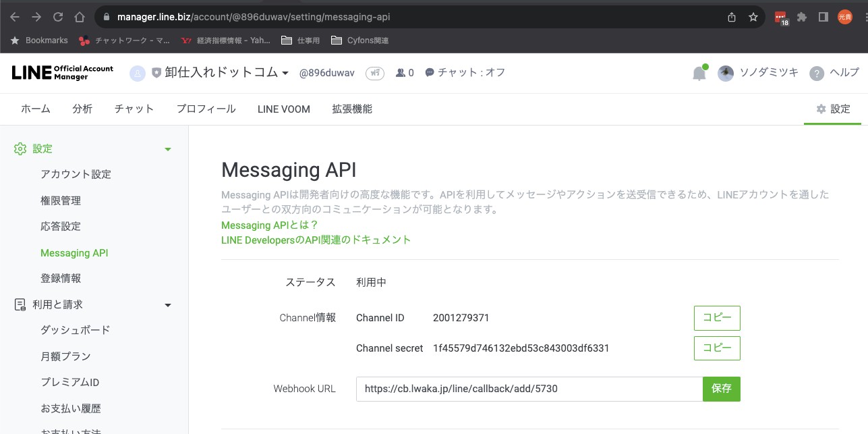Open the ホーム tab
This screenshot has height=434, width=868.
point(36,109)
